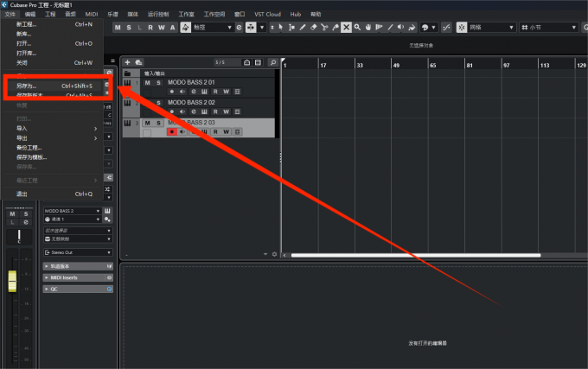The image size is (588, 369).
Task: Click ruler marker at bar 33
Action: pos(359,65)
